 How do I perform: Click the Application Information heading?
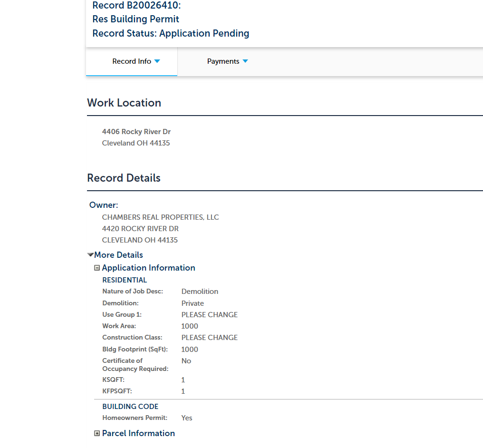tap(148, 268)
